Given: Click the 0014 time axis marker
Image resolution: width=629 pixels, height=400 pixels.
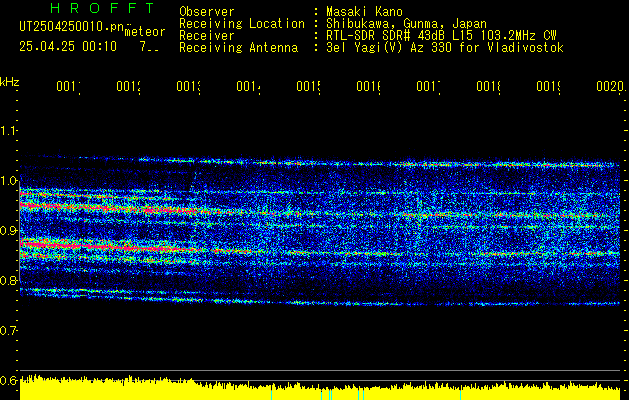Looking at the screenshot, I should [x=249, y=86].
